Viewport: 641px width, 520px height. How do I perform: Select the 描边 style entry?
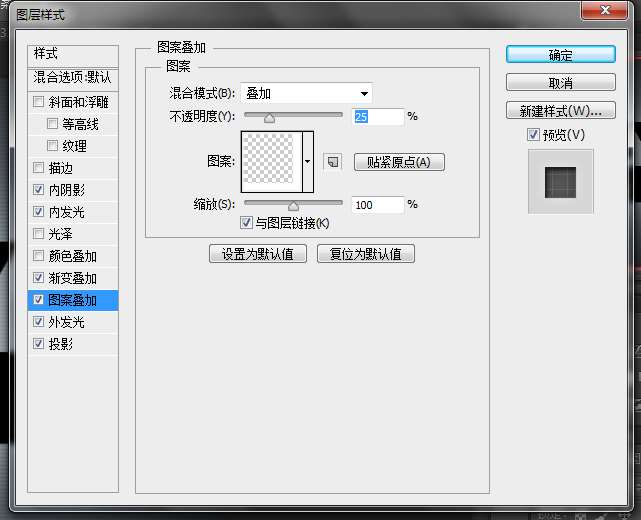click(61, 168)
